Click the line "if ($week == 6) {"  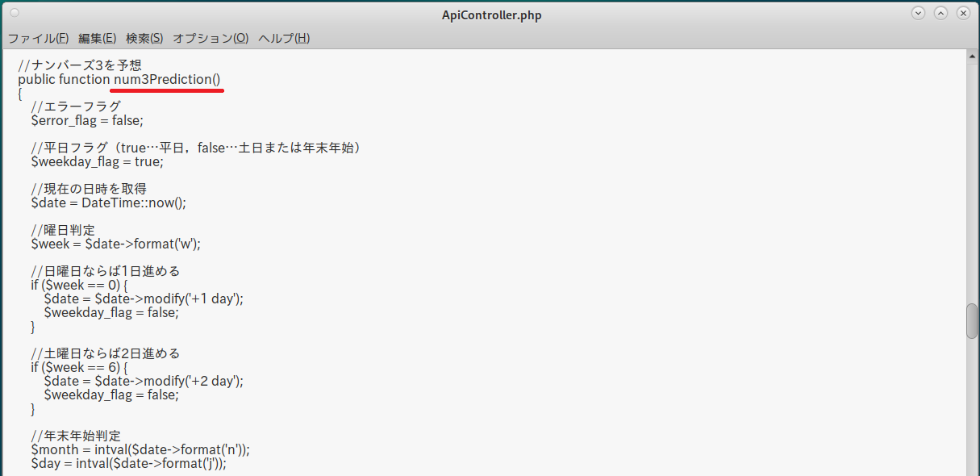click(x=79, y=367)
